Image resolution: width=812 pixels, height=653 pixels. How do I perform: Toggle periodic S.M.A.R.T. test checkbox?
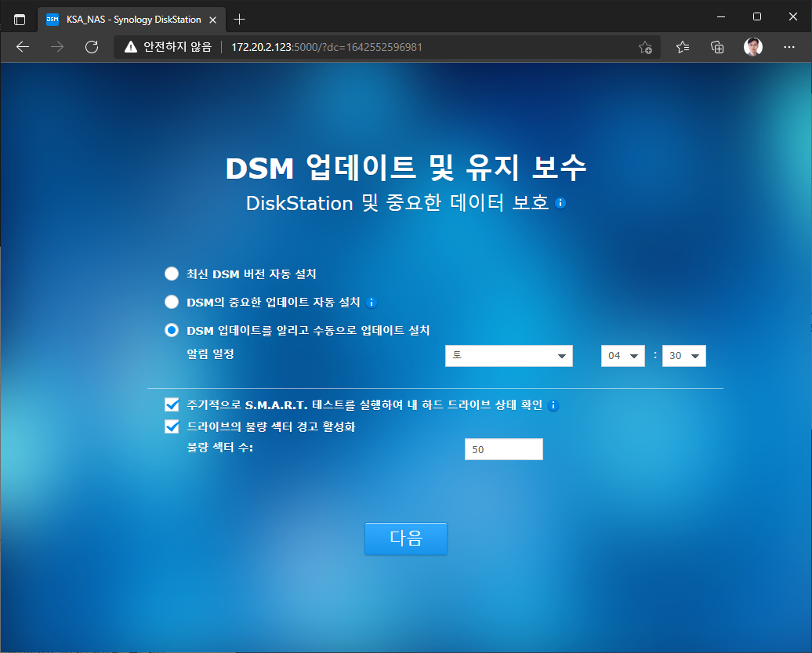(x=172, y=404)
